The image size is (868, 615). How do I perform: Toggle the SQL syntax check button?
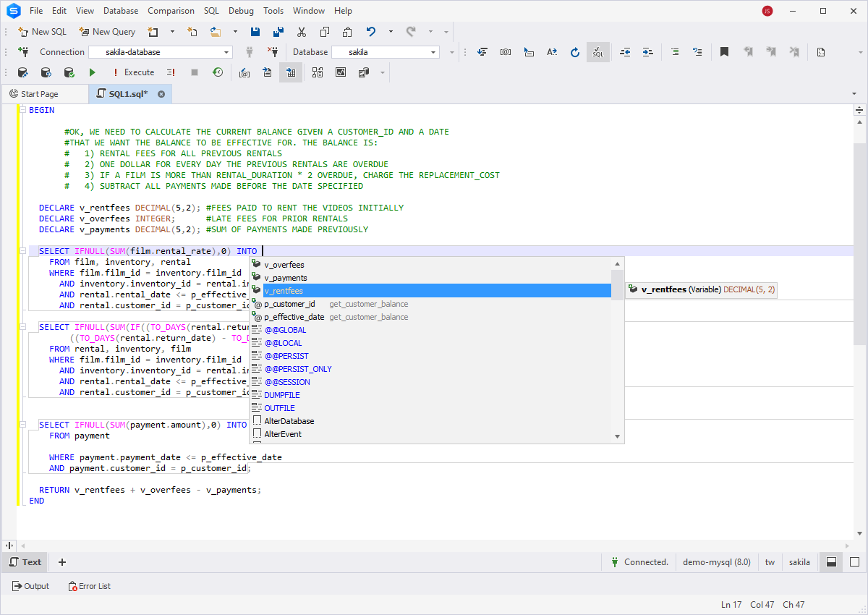click(x=597, y=52)
